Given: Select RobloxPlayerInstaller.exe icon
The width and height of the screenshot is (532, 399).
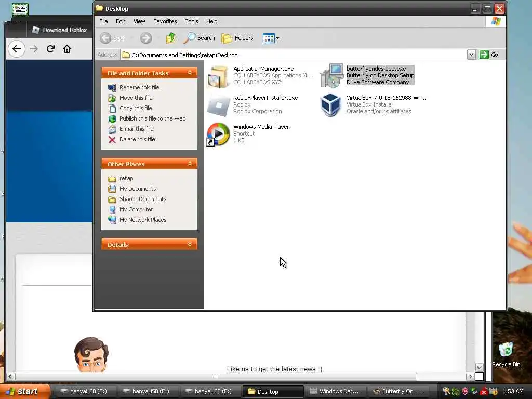Looking at the screenshot, I should (x=219, y=105).
